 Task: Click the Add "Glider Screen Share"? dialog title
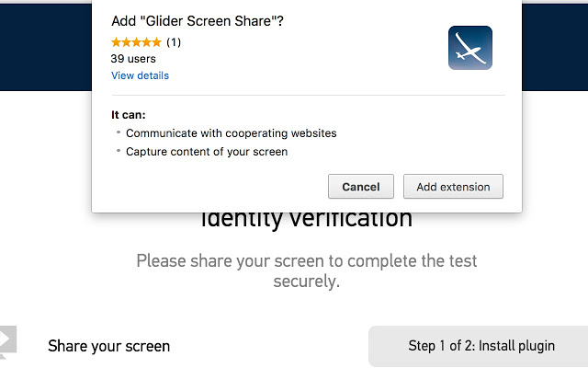pyautogui.click(x=197, y=21)
